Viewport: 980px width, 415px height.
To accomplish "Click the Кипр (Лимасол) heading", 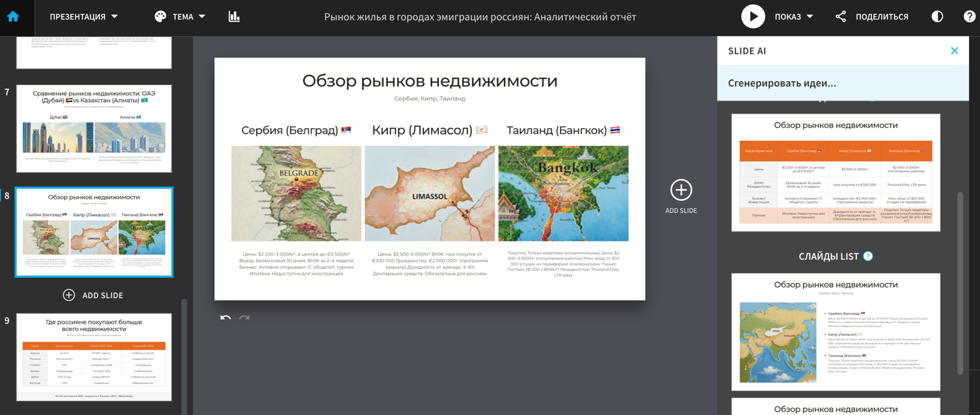I will point(430,130).
